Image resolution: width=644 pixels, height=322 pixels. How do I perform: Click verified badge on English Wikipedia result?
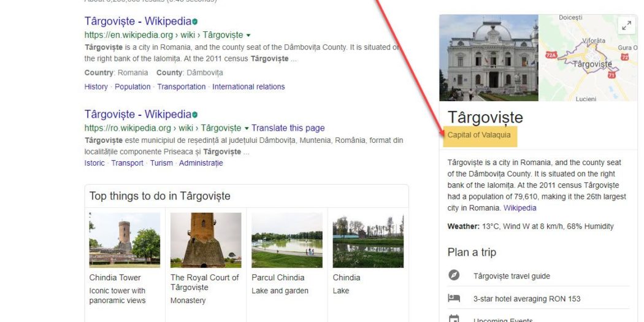[x=195, y=22]
